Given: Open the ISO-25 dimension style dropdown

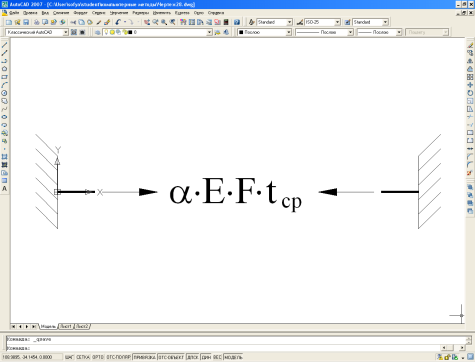Looking at the screenshot, I should [x=322, y=22].
